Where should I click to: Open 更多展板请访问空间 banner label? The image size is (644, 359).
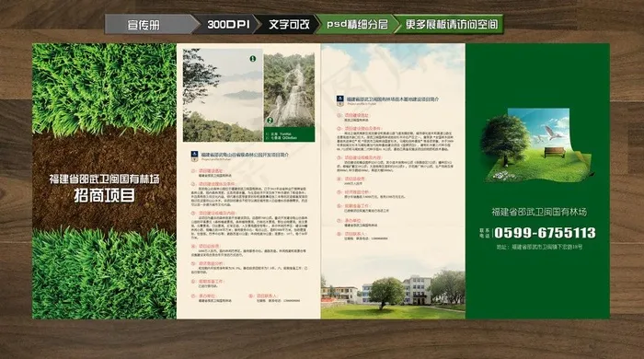[x=452, y=24]
